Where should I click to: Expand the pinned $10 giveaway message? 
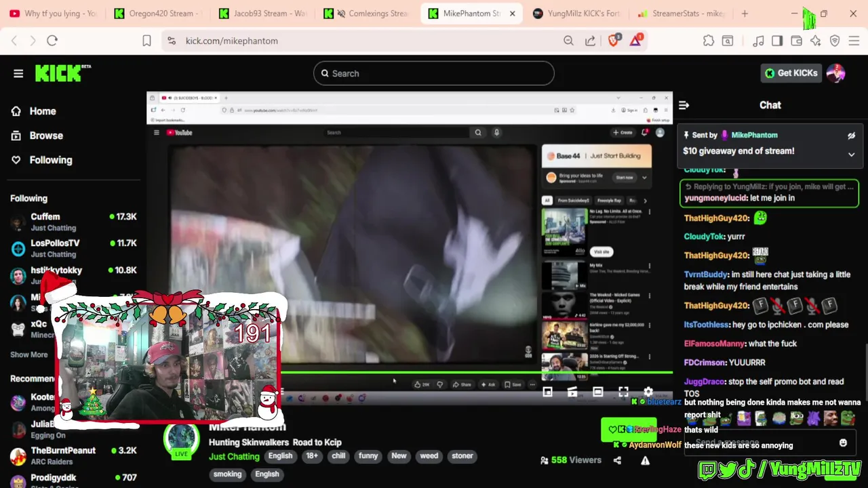coord(851,154)
